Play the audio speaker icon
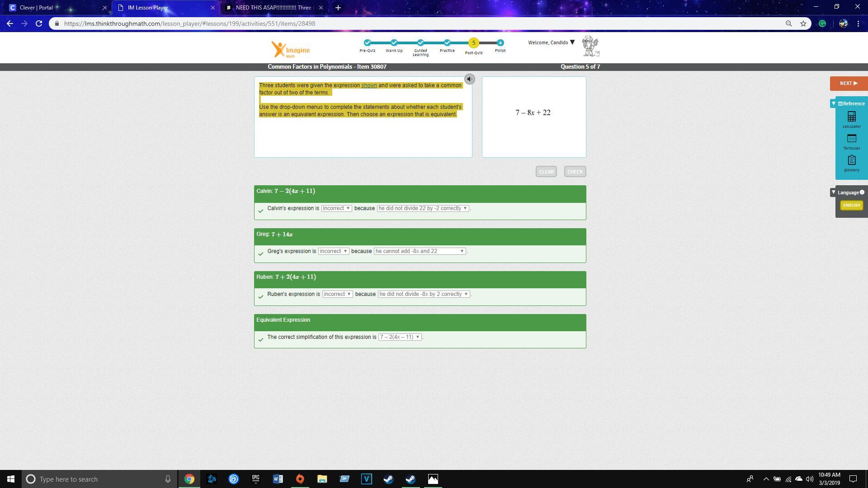The image size is (868, 488). (x=469, y=79)
